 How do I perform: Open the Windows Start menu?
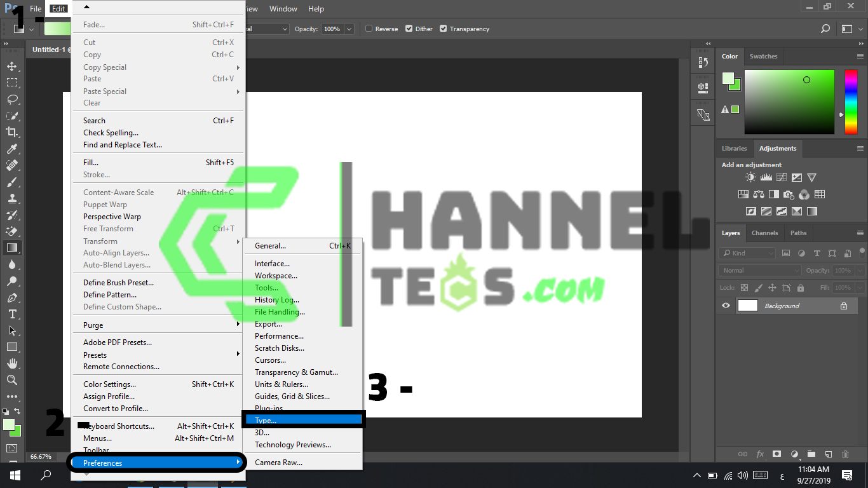tap(14, 475)
